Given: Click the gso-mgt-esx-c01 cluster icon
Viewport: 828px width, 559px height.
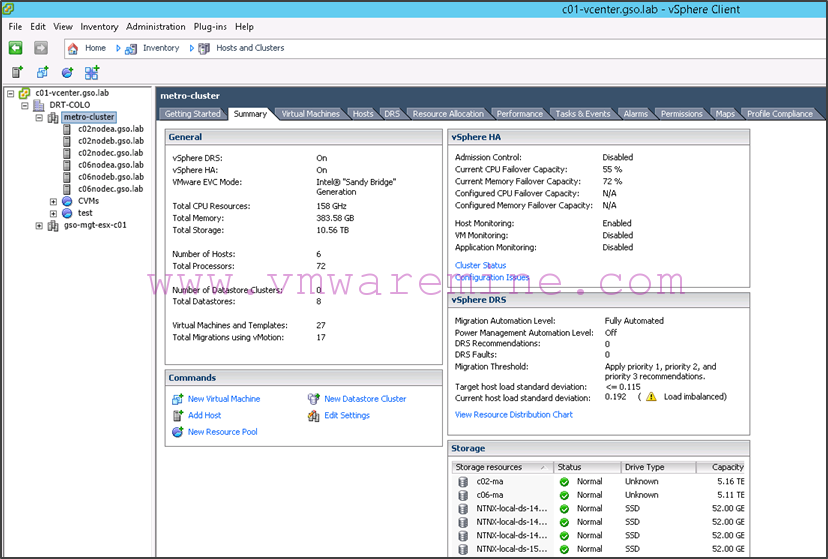Looking at the screenshot, I should click(x=53, y=225).
